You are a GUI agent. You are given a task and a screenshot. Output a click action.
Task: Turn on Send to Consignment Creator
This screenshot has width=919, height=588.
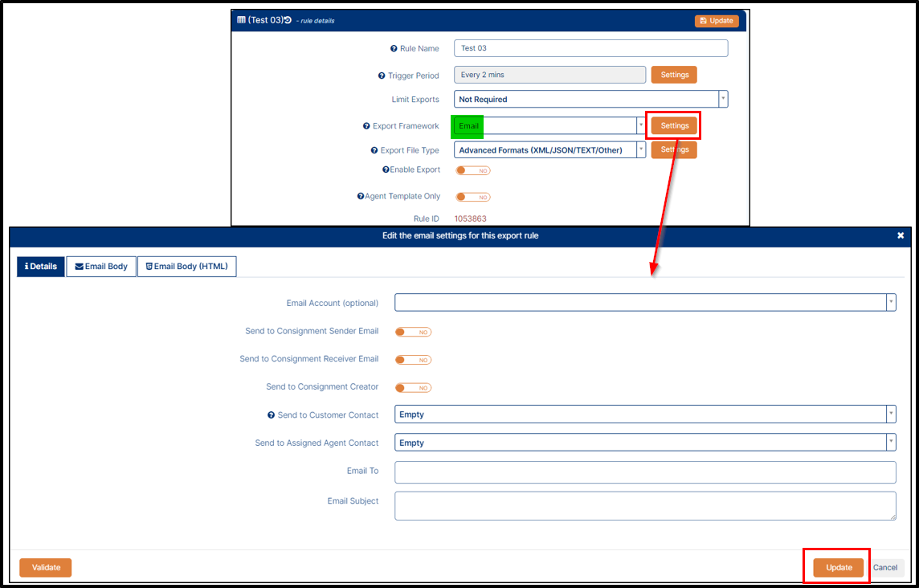(413, 388)
